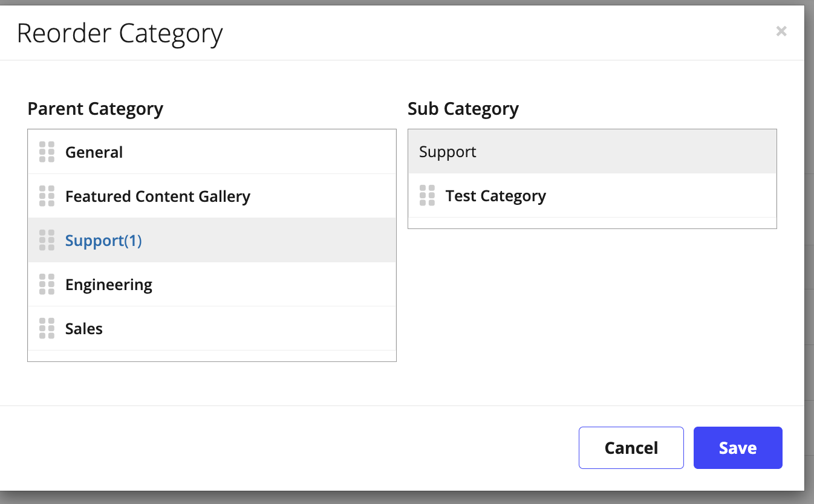Click the drag handle beside Featured Content Gallery
Viewport: 814px width, 504px height.
(x=47, y=196)
